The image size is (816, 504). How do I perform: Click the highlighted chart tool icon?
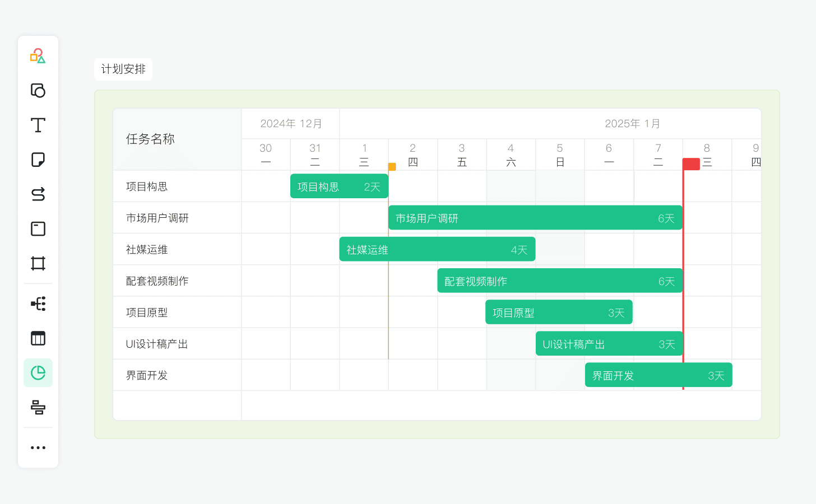38,373
